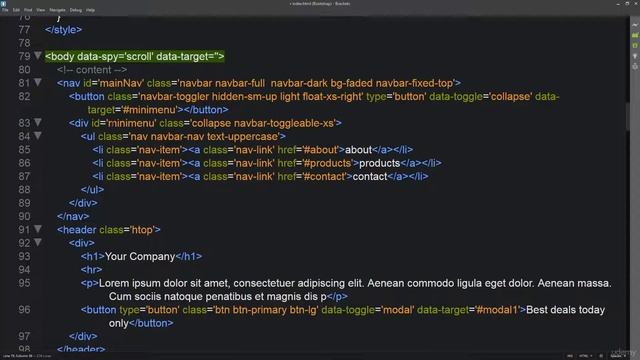Click 'Best deals today' button text

click(x=565, y=310)
